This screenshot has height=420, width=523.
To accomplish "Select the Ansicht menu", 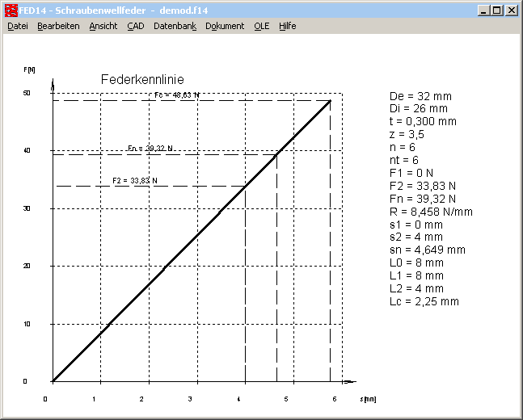I will [103, 26].
